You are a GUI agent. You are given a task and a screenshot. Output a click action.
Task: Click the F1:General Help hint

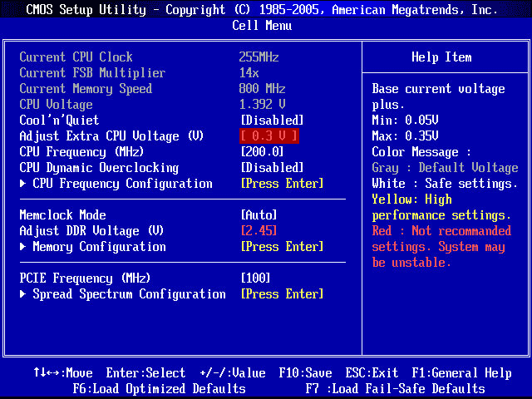462,373
